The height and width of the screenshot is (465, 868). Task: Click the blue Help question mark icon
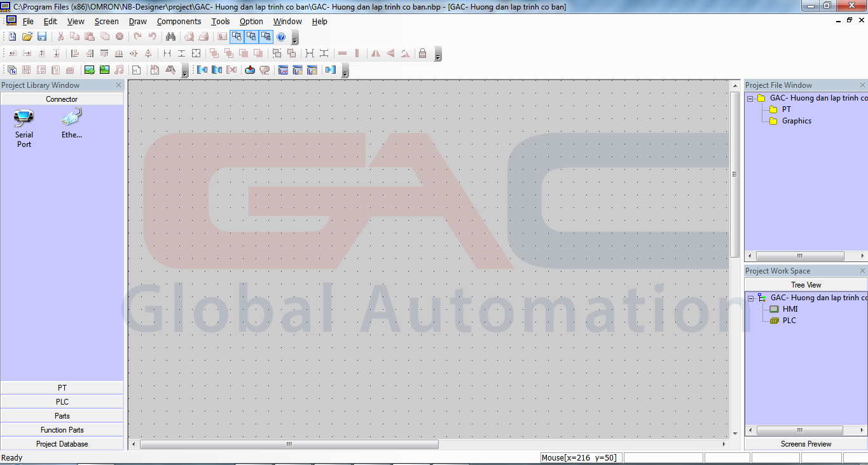(x=281, y=37)
